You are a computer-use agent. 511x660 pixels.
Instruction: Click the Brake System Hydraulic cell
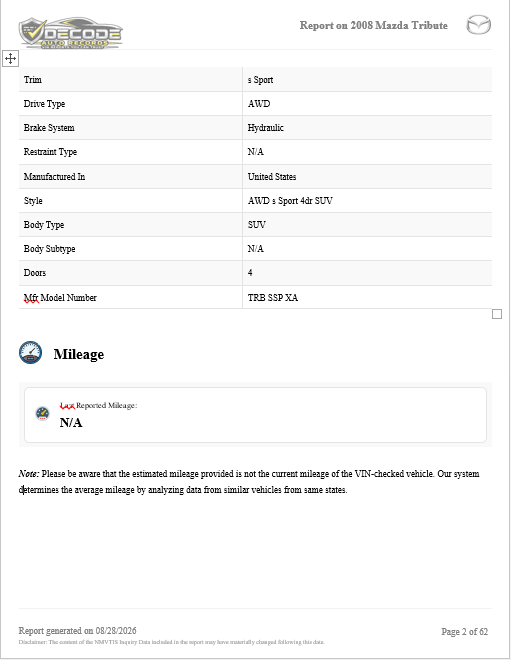[x=367, y=128]
